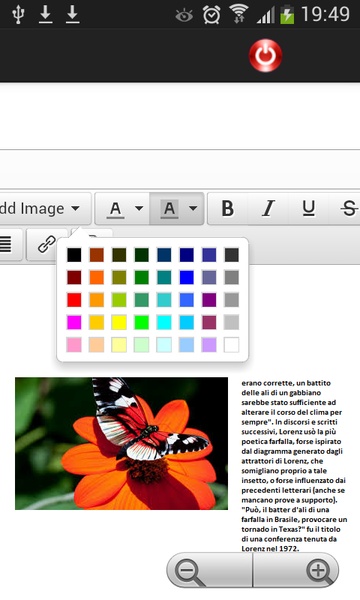Zoom in with plus magnifier
Image resolution: width=360 pixels, height=600 pixels.
pyautogui.click(x=319, y=571)
